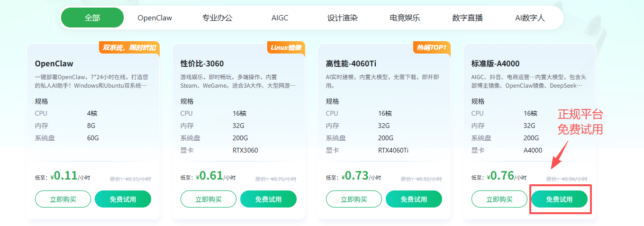
Task: Start 免费试用 for the OpenClaw plan
Action: tap(123, 199)
